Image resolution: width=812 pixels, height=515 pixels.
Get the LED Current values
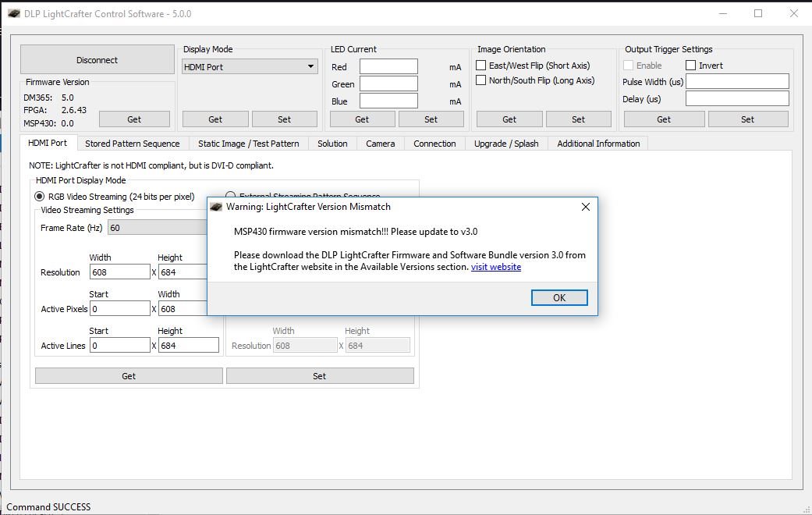[362, 119]
